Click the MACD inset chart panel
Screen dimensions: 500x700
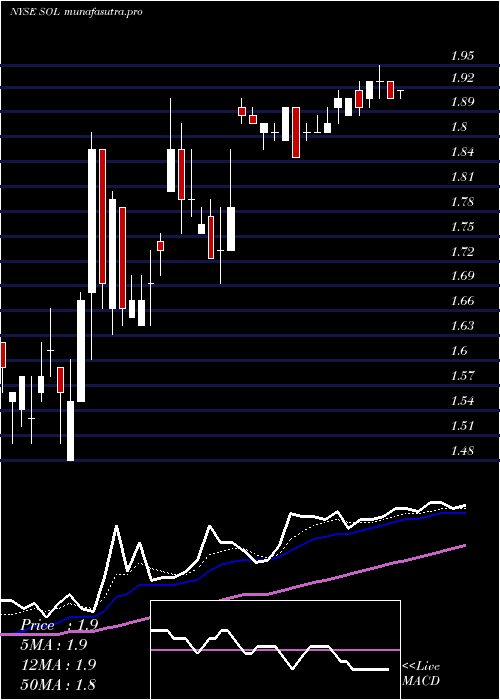pos(275,650)
